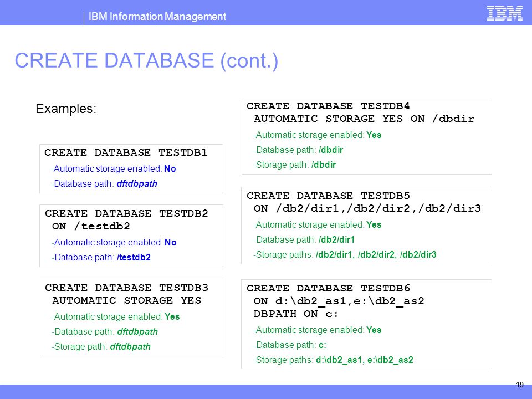Click the TESTDB1 'Database path: dftdbpath' line
Viewport: 532px width, 399px height.
[104, 183]
